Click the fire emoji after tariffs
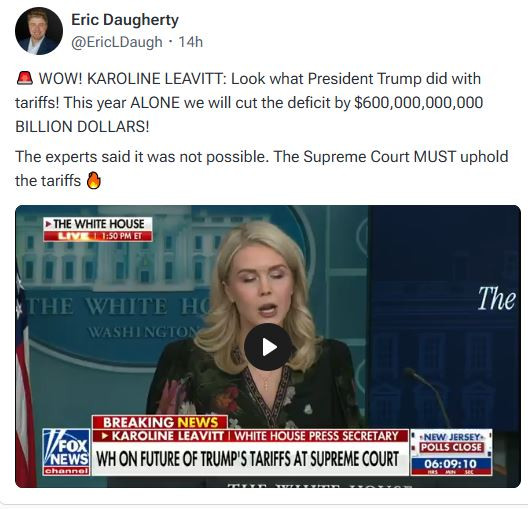 click(93, 181)
